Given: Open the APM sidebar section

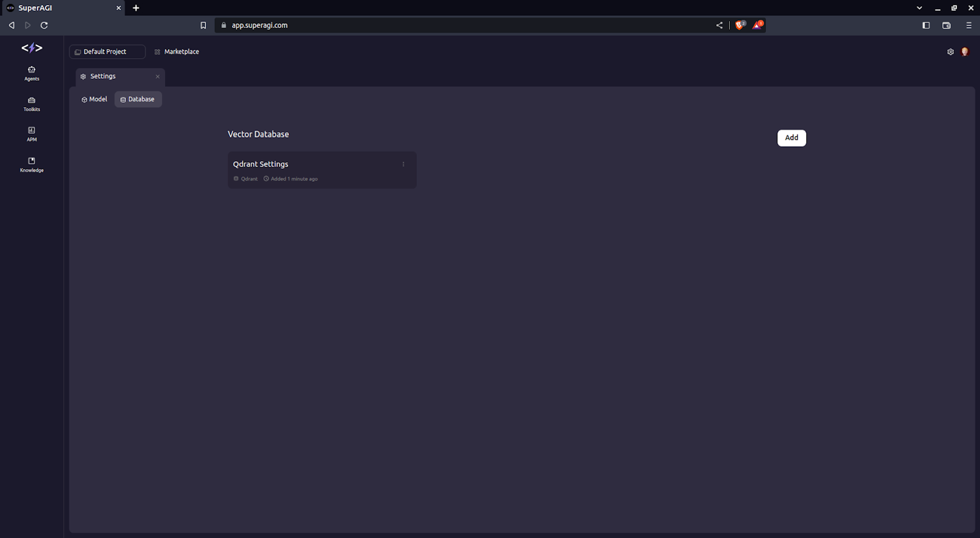Looking at the screenshot, I should [31, 134].
